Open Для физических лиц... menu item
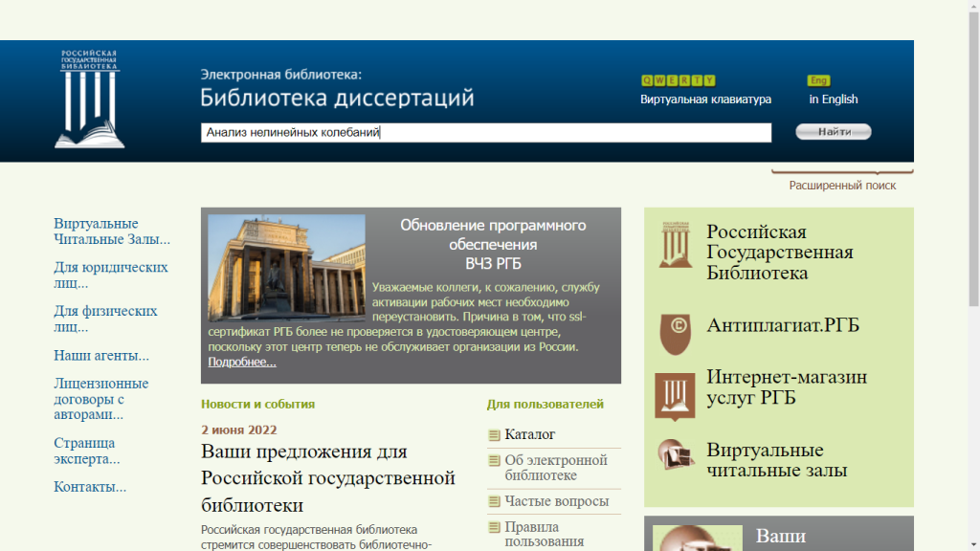The width and height of the screenshot is (980, 551). pos(105,319)
